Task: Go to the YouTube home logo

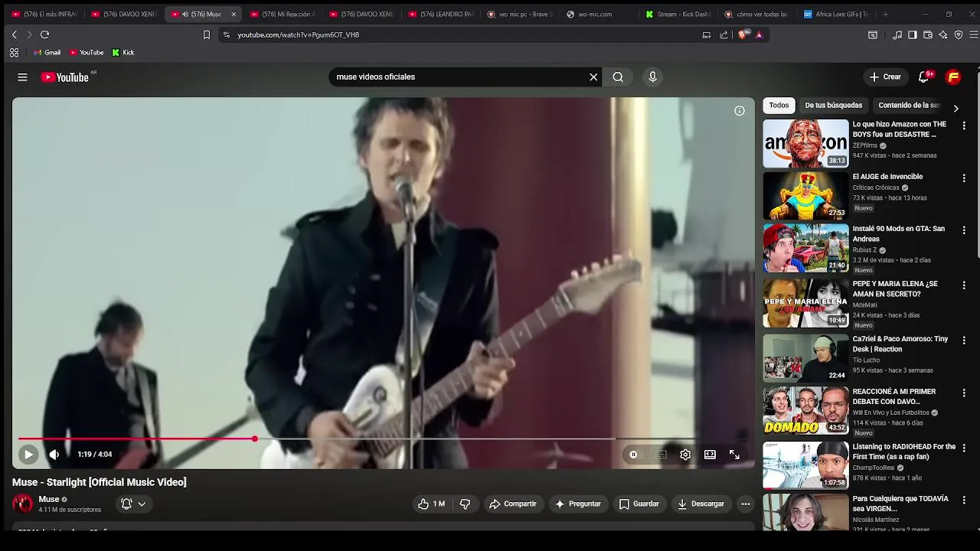Action: pos(64,77)
